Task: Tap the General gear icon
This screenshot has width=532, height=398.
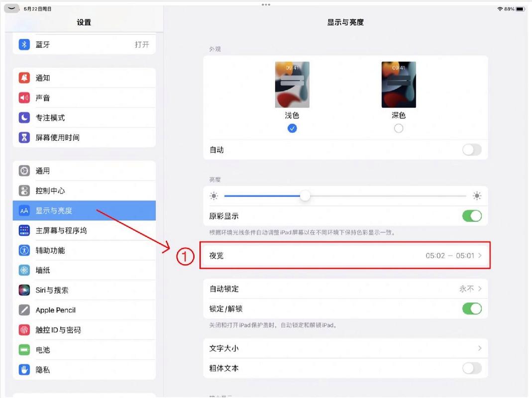Action: (x=24, y=171)
